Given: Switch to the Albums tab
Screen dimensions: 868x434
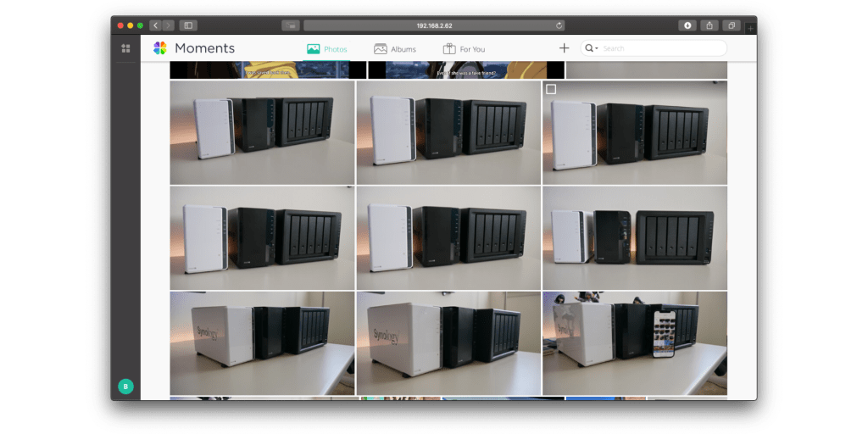Looking at the screenshot, I should [x=395, y=49].
